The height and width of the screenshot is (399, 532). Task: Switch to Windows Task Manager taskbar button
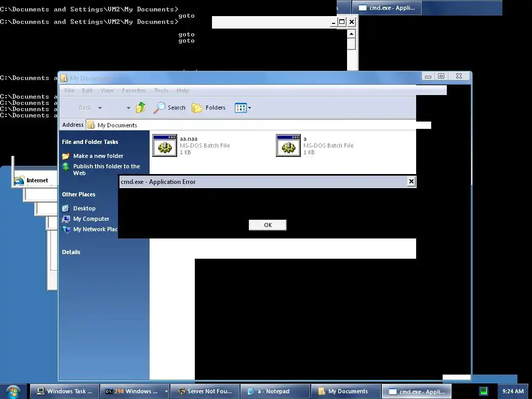(64, 391)
